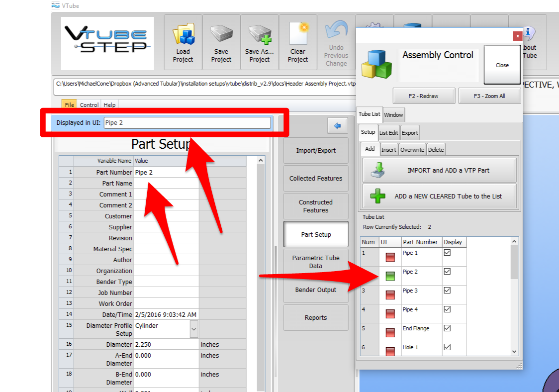Click the Save Project toolbar icon
Viewport: 559px width, 392px height.
(x=221, y=42)
